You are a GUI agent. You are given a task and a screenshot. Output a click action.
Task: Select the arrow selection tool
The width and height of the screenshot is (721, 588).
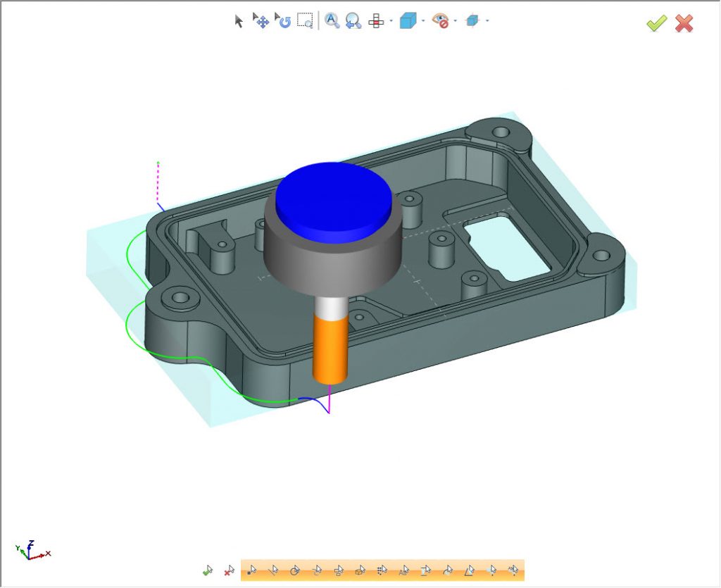tap(238, 21)
